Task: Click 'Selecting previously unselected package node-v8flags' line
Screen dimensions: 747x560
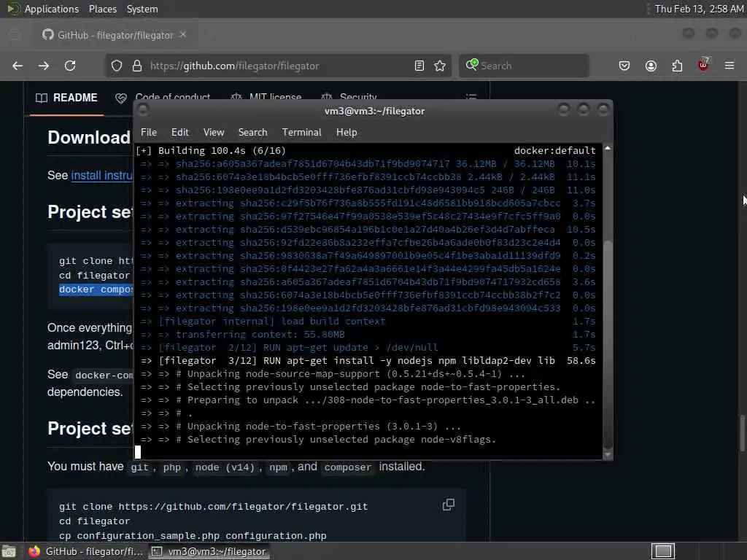Action: (x=341, y=439)
